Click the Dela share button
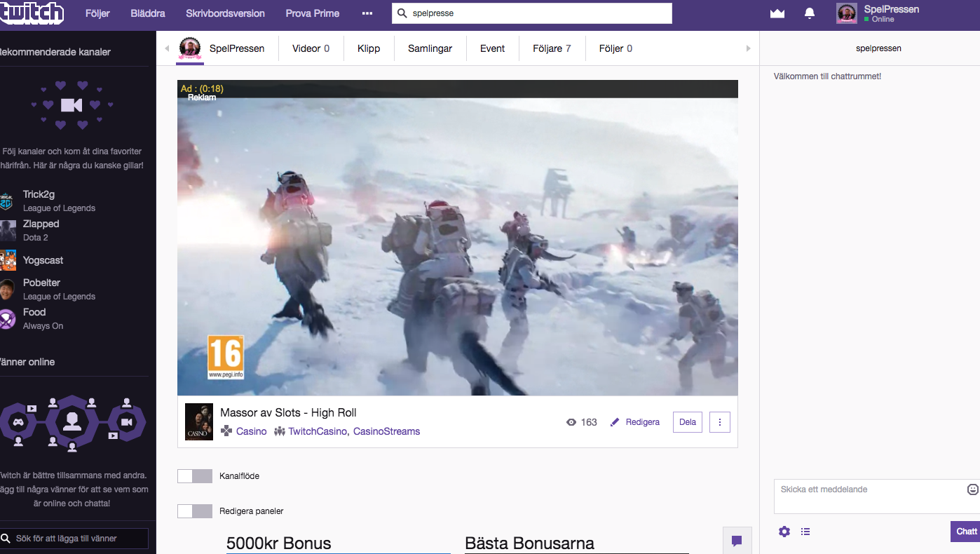Image resolution: width=980 pixels, height=554 pixels. click(x=688, y=422)
